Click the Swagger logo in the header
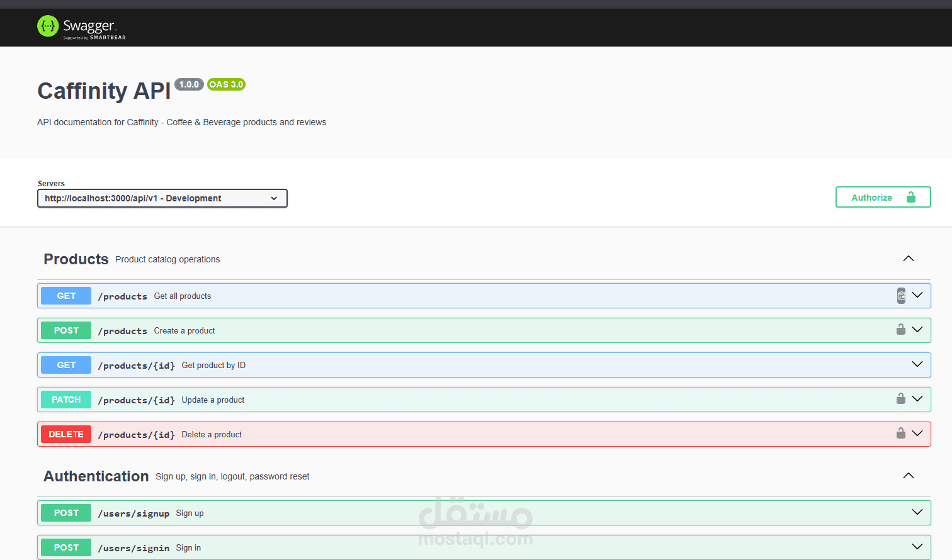 (x=81, y=27)
